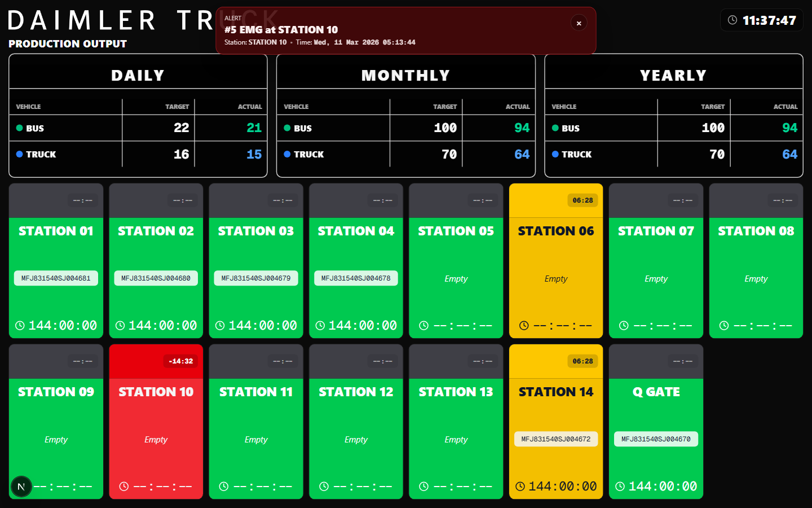Click the 06:28 timer badge on STATION 14
The image size is (812, 508).
(x=583, y=361)
